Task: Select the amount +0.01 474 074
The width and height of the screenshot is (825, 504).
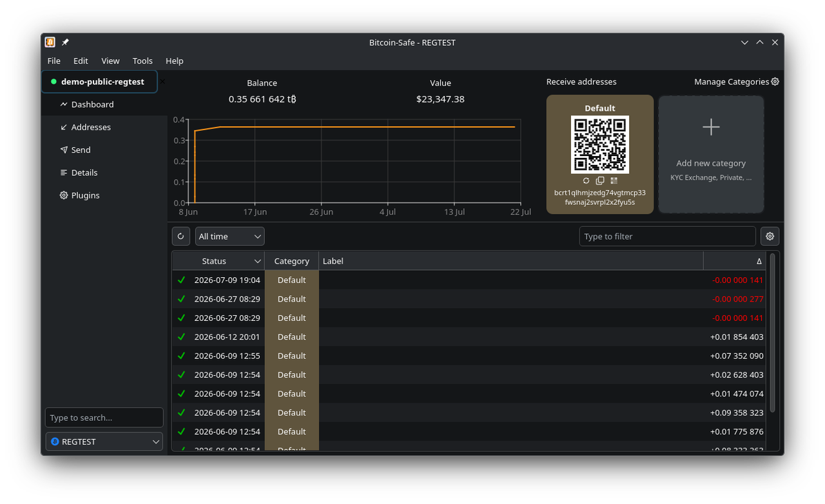Action: coord(737,394)
